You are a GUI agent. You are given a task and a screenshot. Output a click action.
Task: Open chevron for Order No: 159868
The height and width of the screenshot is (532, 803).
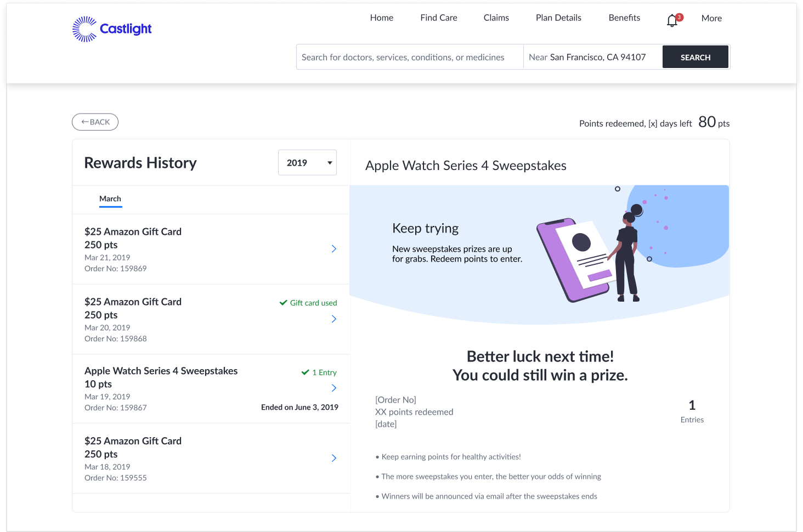pos(333,319)
